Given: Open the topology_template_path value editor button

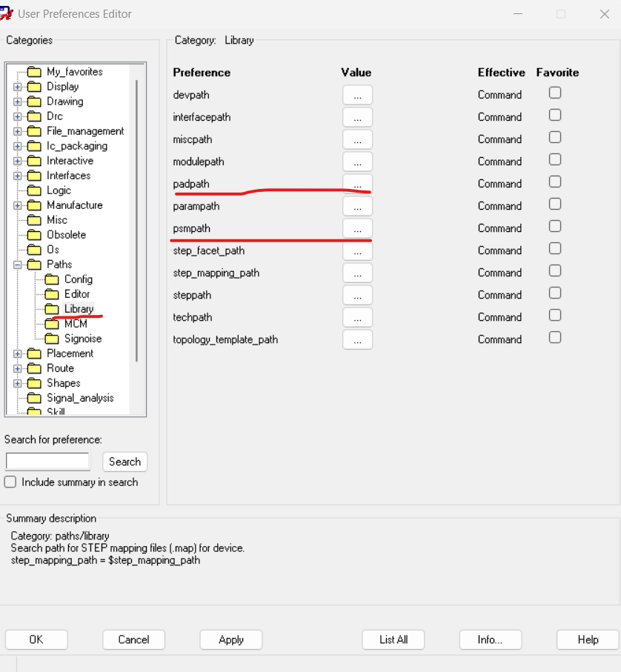Looking at the screenshot, I should click(x=357, y=340).
